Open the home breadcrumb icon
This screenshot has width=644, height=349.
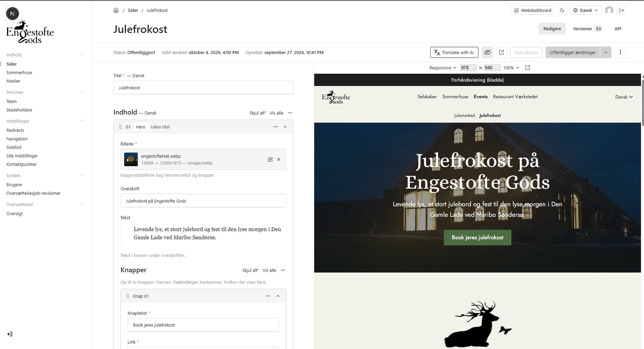[116, 10]
